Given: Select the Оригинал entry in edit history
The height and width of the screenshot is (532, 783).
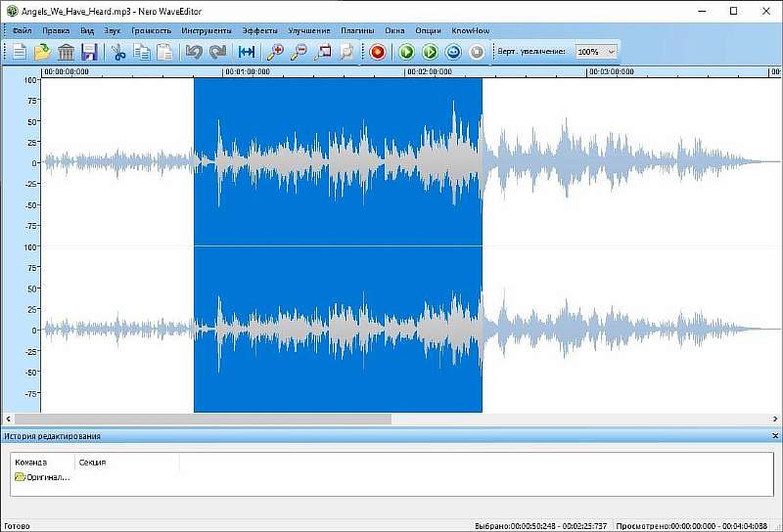Looking at the screenshot, I should pos(43,477).
